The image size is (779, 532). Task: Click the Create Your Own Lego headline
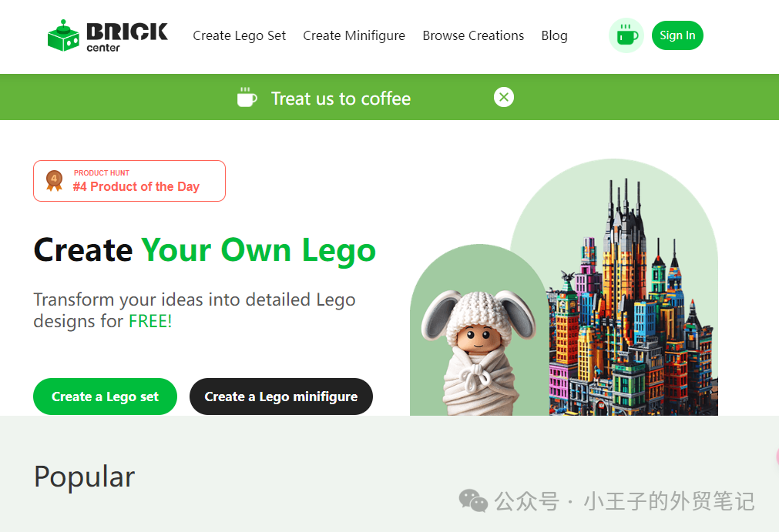(205, 249)
